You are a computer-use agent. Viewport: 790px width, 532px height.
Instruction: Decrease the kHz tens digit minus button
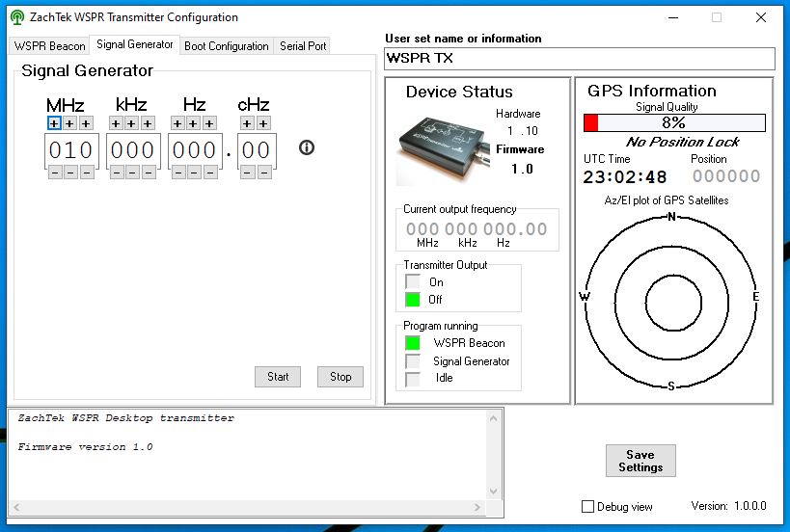(132, 173)
